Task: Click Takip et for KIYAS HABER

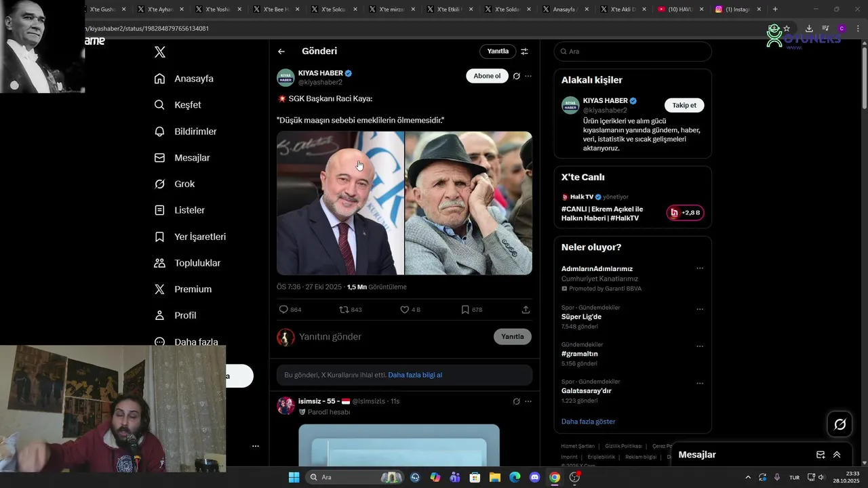Action: point(684,105)
